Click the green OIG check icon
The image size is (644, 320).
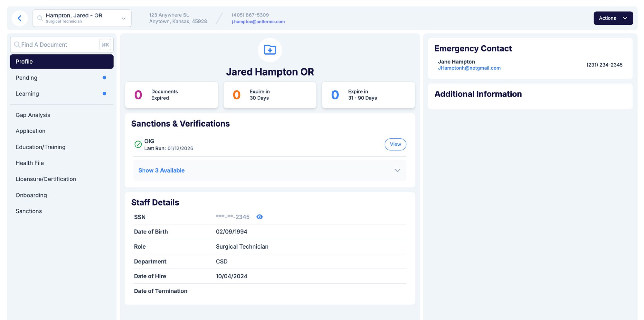[x=138, y=144]
